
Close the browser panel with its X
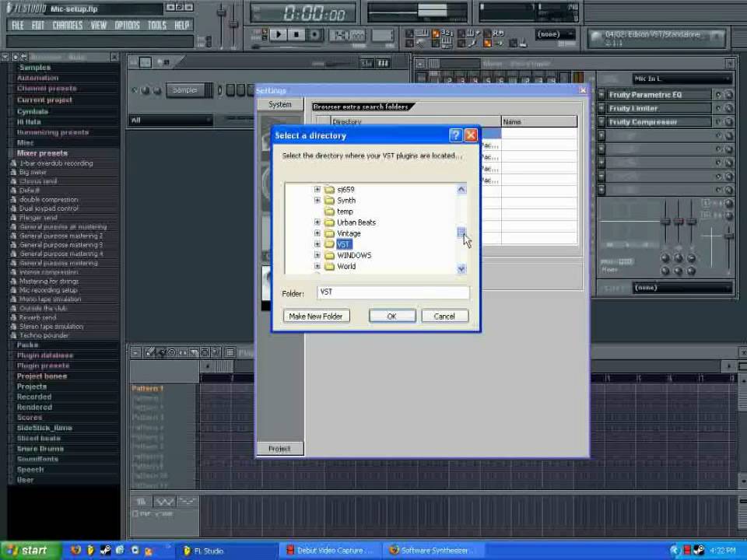click(x=114, y=57)
